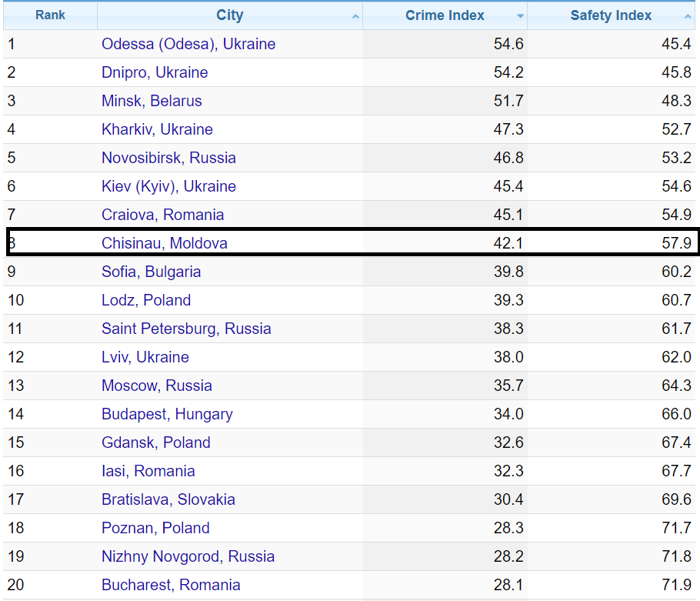The image size is (700, 601).
Task: Click sort arrow in Safety Index header
Action: [x=688, y=16]
